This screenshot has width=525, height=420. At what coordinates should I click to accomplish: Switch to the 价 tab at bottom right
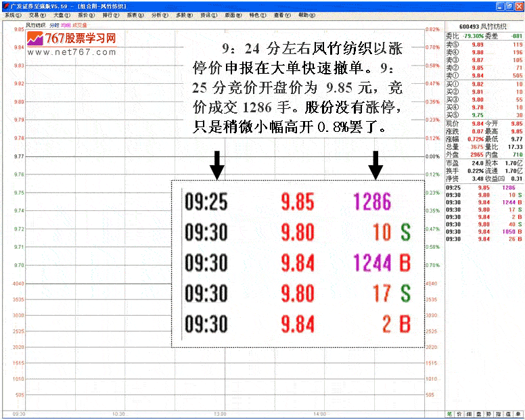pyautogui.click(x=459, y=413)
